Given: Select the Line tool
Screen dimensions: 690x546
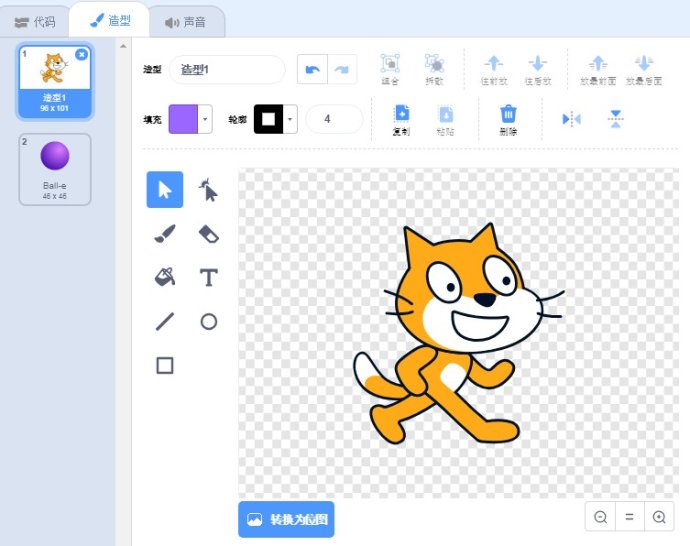Looking at the screenshot, I should [x=165, y=321].
